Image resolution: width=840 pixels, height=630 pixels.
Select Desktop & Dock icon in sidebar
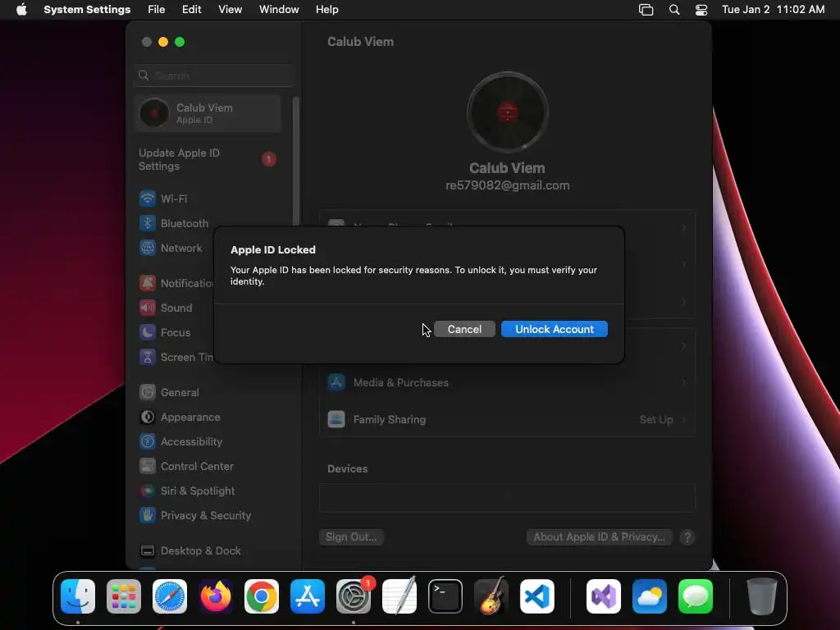(148, 550)
